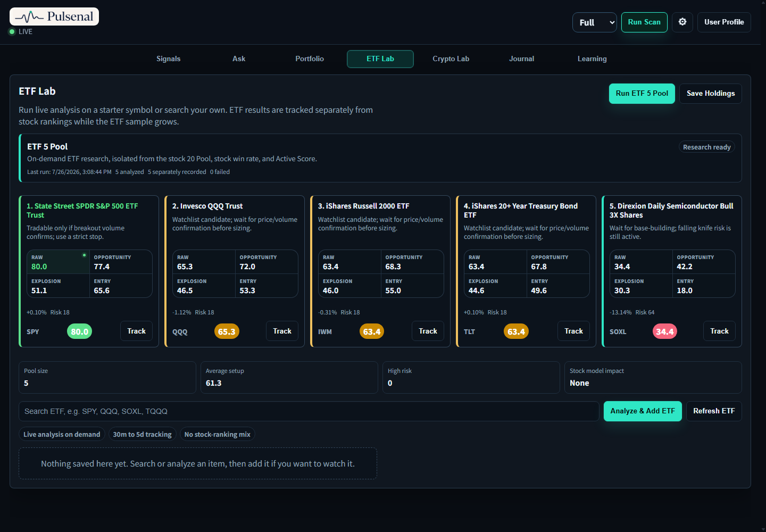Click Run ETF 5 Pool
This screenshot has height=532, width=766.
642,94
